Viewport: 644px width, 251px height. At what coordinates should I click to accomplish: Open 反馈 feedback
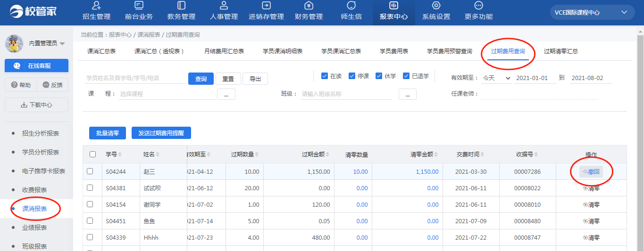point(53,85)
